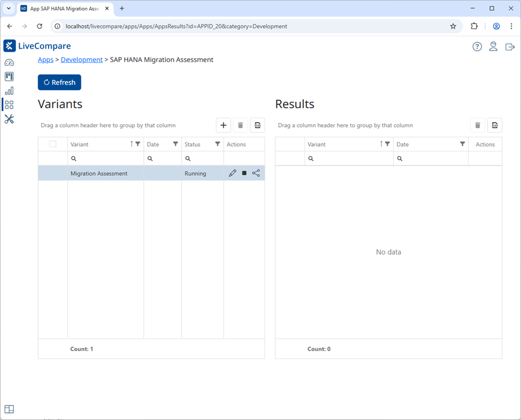Open Status column filter in Variants grid

(218, 144)
